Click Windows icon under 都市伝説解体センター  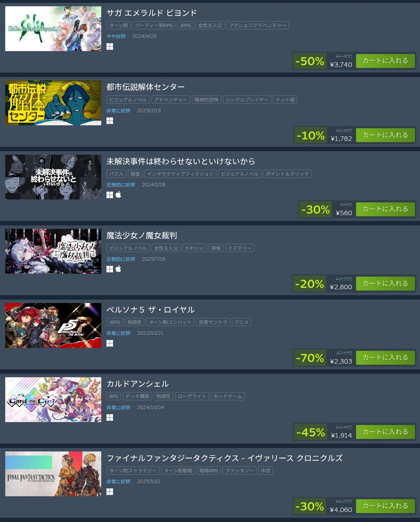tap(110, 121)
